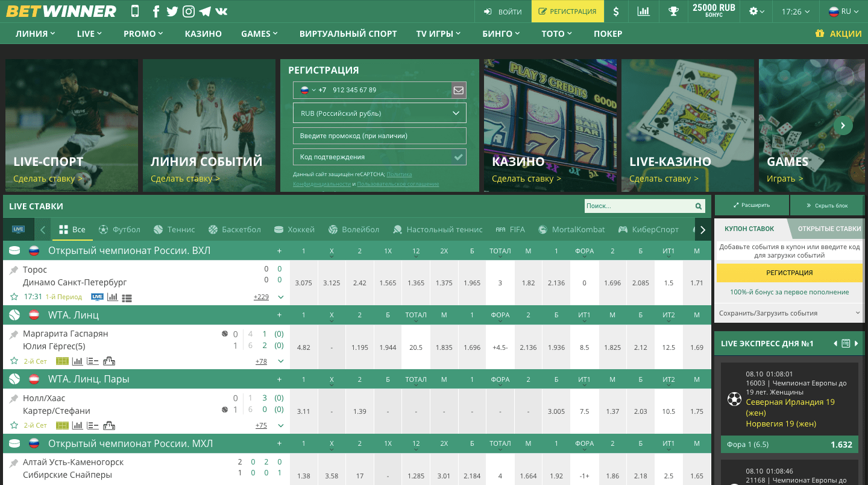This screenshot has height=485, width=868.
Task: Click the next arrow on banner carousel
Action: click(x=843, y=125)
